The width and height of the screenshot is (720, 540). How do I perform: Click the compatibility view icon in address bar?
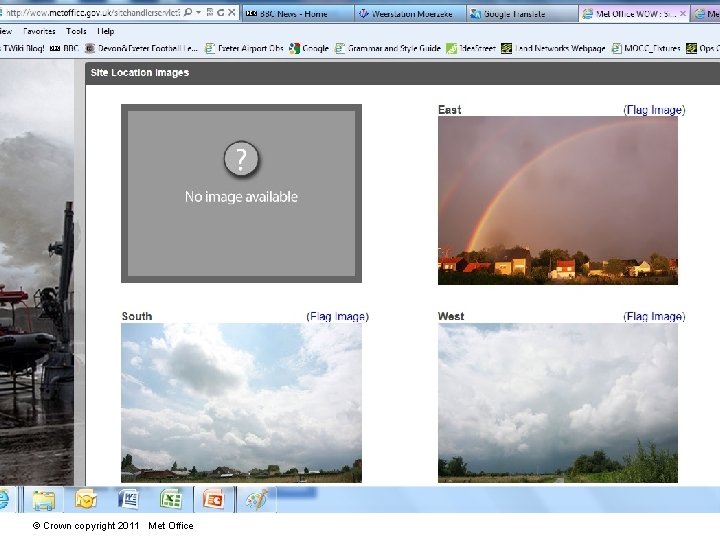[210, 12]
